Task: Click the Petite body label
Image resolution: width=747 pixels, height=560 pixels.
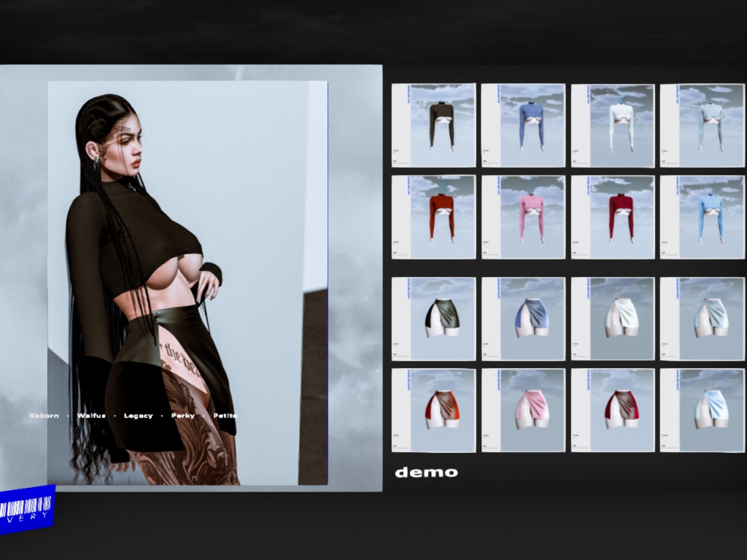Action: [x=225, y=416]
